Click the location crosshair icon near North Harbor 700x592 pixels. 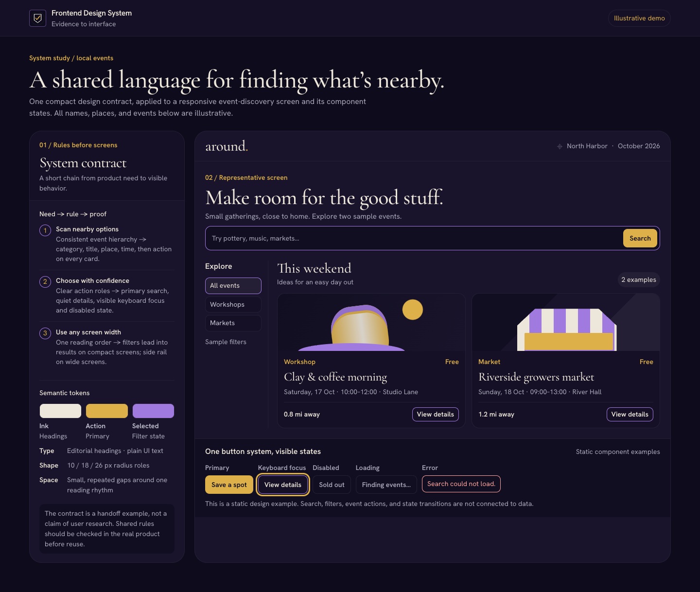(x=560, y=146)
